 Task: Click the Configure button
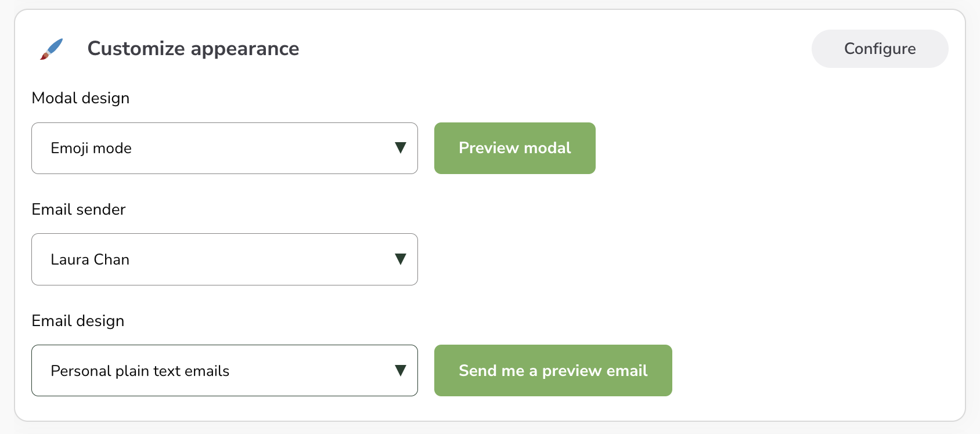point(880,49)
